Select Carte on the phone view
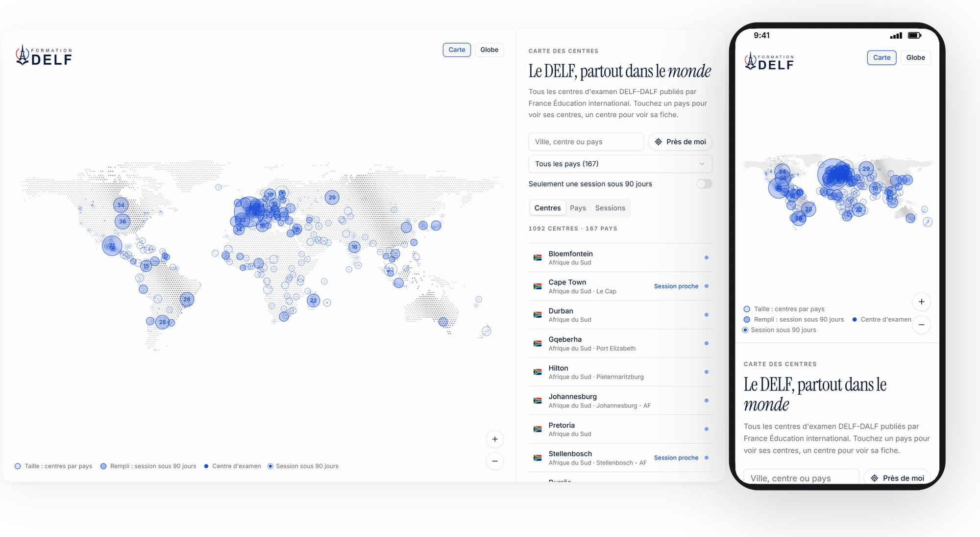This screenshot has height=537, width=980. point(882,57)
